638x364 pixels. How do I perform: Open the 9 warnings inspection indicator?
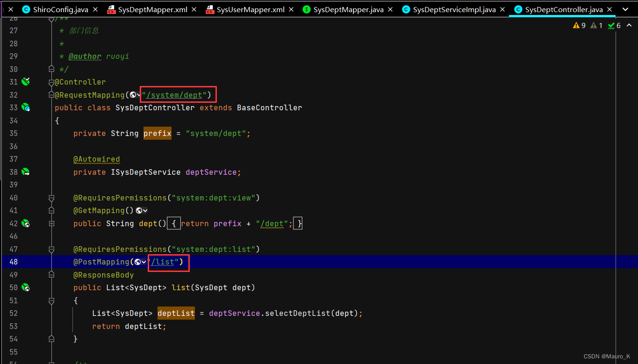coord(580,26)
